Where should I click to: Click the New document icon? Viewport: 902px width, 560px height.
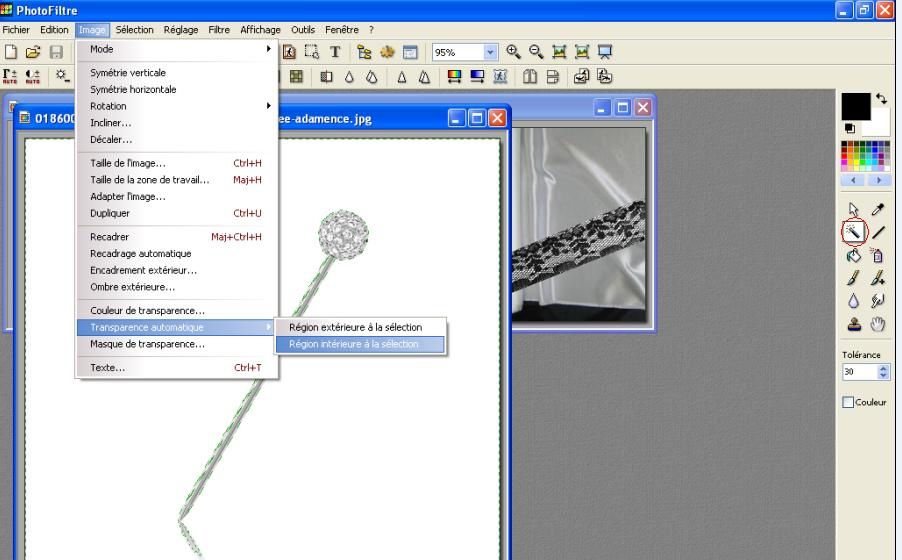point(10,52)
